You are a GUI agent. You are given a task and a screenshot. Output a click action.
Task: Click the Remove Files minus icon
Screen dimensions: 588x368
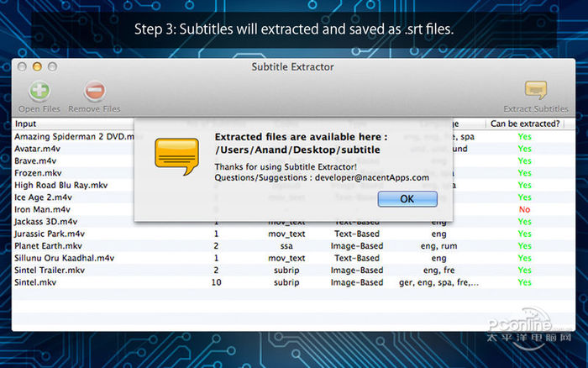[94, 91]
